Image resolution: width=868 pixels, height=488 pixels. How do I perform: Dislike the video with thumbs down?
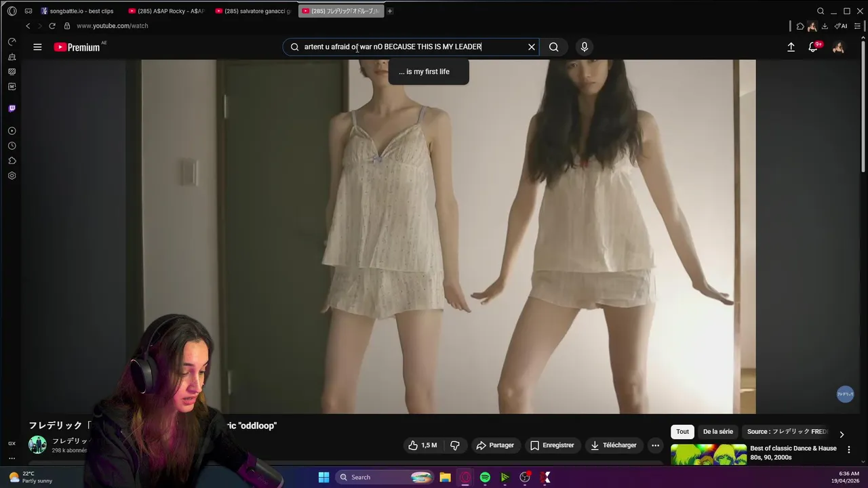coord(455,445)
